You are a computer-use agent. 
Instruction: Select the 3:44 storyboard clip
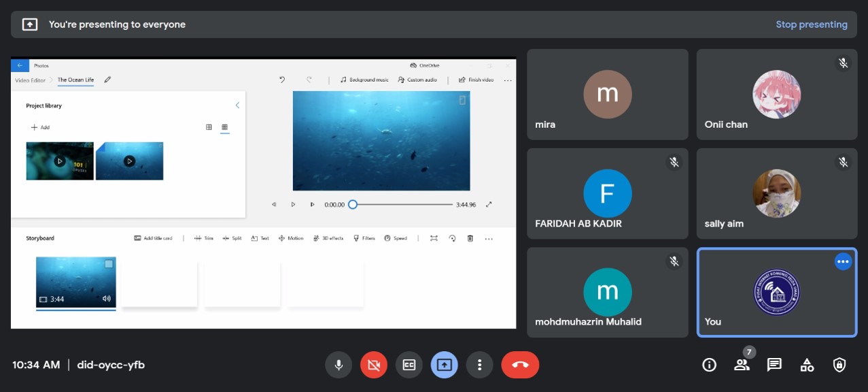76,282
